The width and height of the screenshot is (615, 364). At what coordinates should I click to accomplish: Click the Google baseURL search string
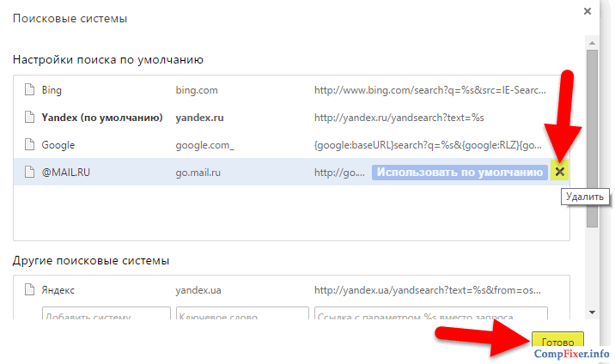pyautogui.click(x=428, y=145)
